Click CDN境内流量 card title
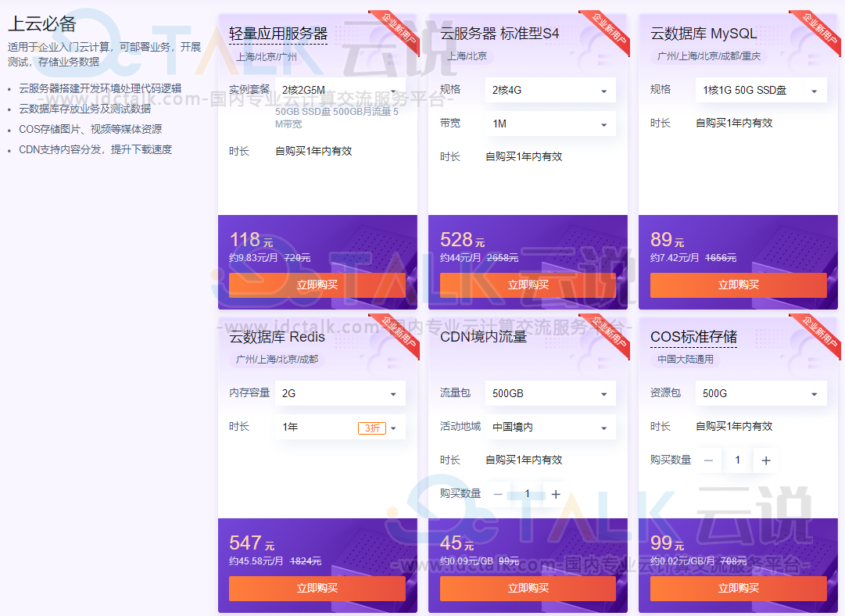This screenshot has height=616, width=845. tap(483, 337)
